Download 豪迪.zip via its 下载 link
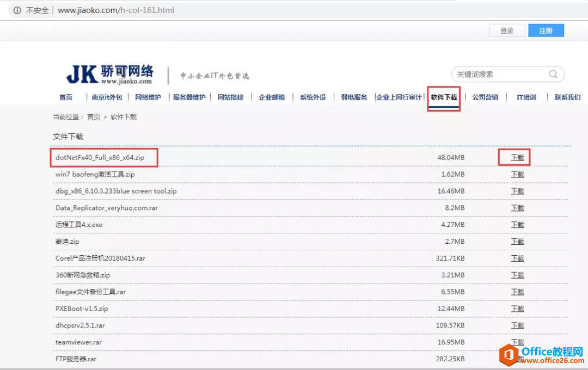This screenshot has width=588, height=370. [x=518, y=242]
